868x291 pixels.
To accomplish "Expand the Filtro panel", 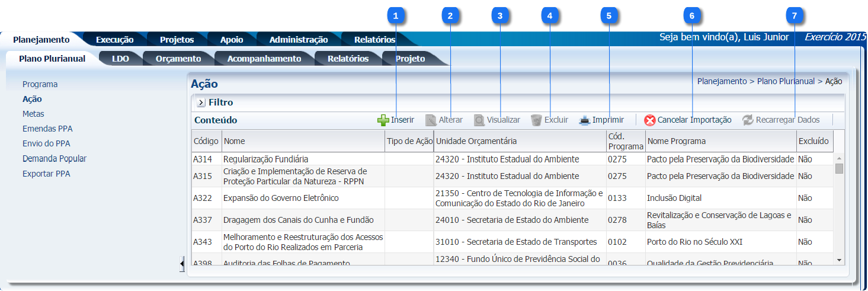I will coord(201,103).
